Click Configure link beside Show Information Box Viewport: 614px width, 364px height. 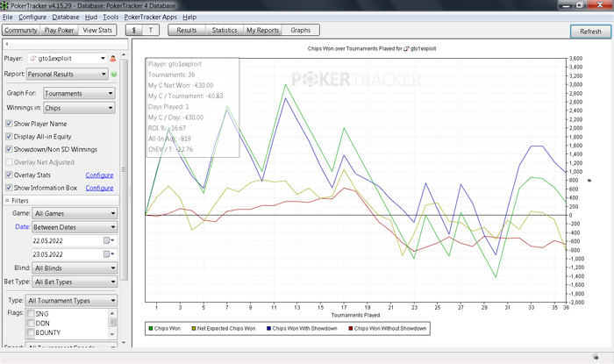pyautogui.click(x=99, y=188)
